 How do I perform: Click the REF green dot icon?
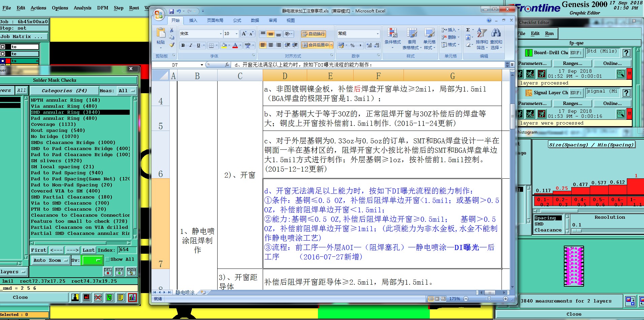119,272
